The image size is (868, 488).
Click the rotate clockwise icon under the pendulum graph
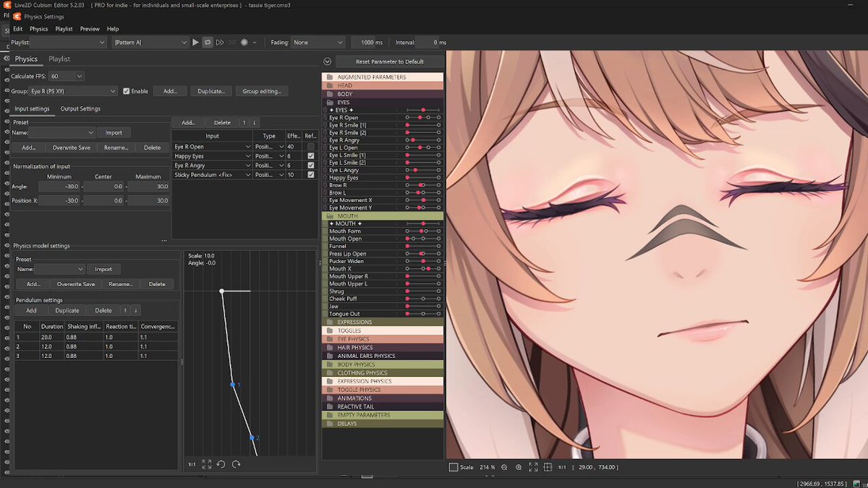[236, 464]
